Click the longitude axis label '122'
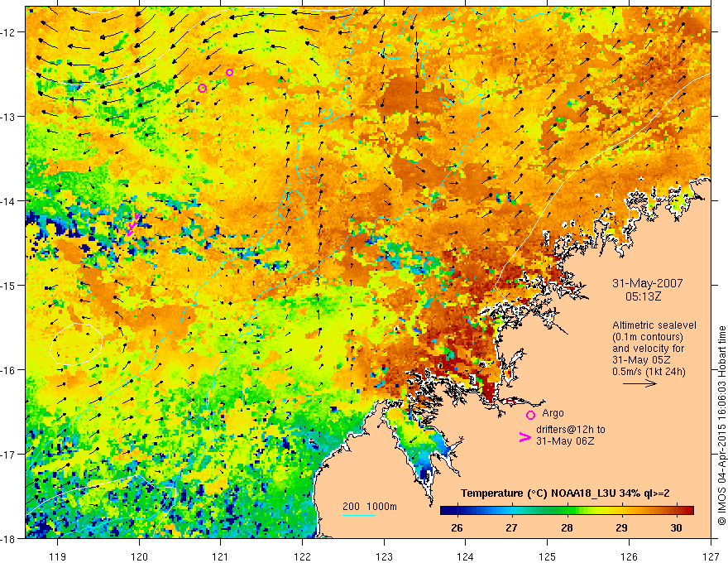 (302, 556)
